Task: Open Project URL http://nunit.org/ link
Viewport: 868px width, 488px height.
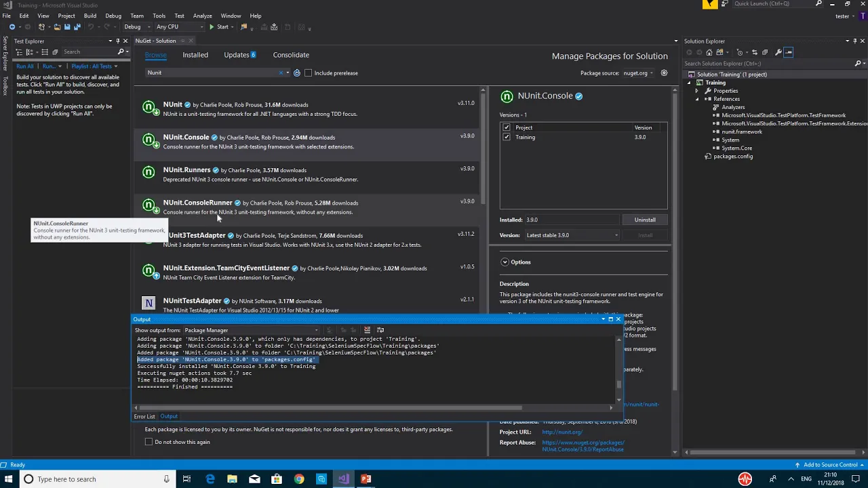Action: tap(562, 432)
